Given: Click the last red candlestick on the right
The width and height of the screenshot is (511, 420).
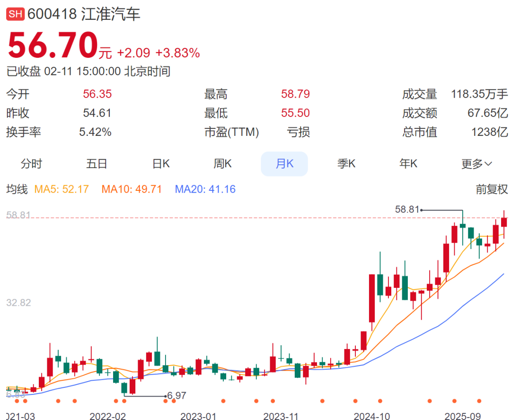Looking at the screenshot, I should click(504, 222).
